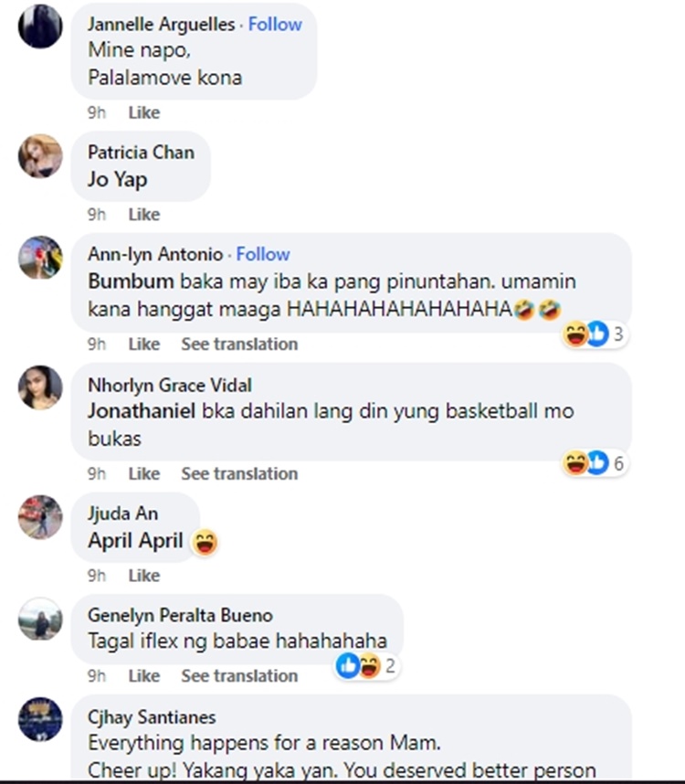Translate Genelyn Peralta Bueno's comment

239,675
